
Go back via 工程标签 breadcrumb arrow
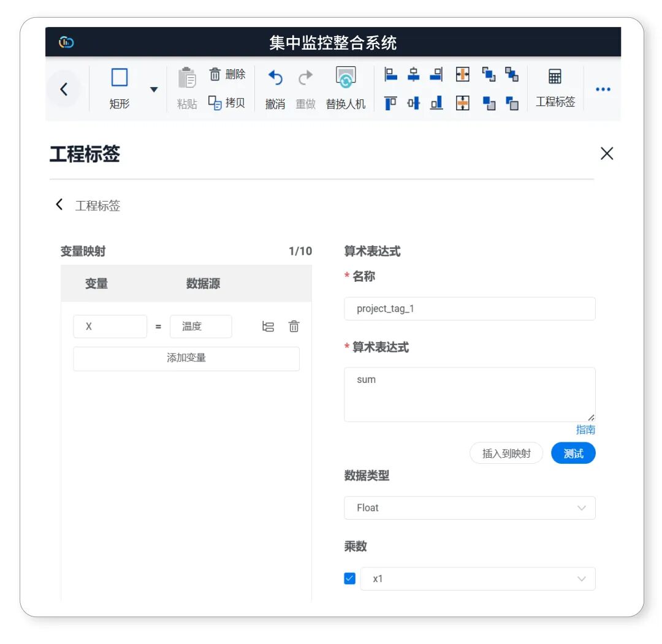59,205
